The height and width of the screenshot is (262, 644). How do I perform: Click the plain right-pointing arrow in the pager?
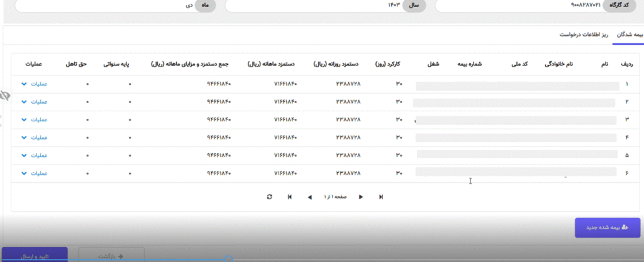(x=360, y=197)
